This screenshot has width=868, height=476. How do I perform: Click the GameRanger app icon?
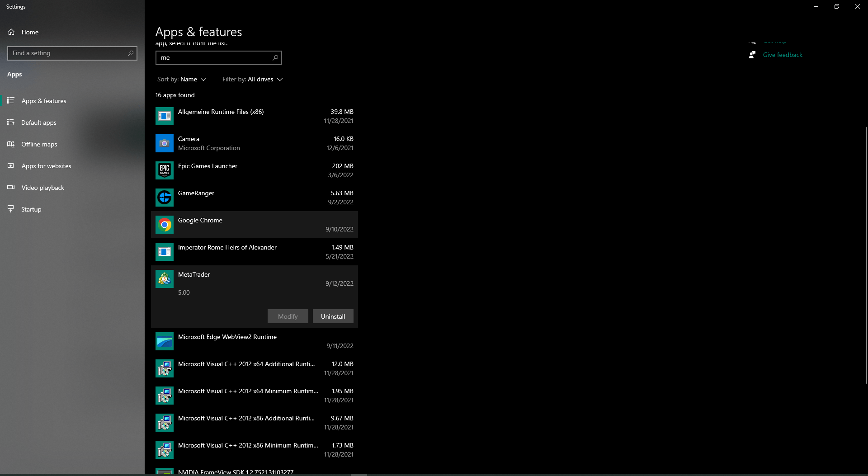[x=165, y=198]
